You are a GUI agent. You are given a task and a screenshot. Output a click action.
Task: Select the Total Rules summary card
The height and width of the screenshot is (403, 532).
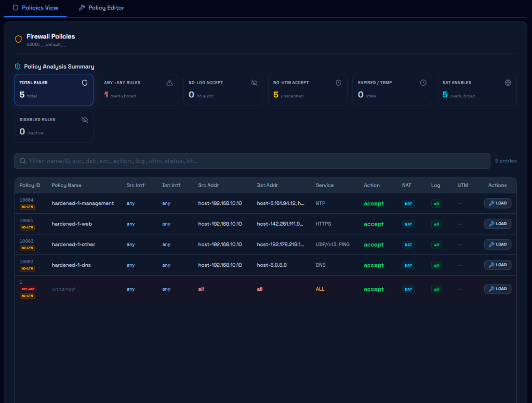54,90
